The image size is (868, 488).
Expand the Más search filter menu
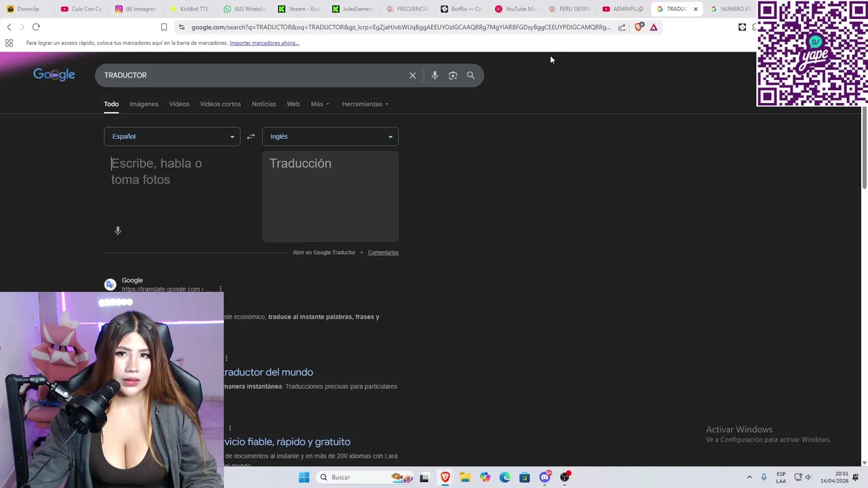(x=320, y=104)
